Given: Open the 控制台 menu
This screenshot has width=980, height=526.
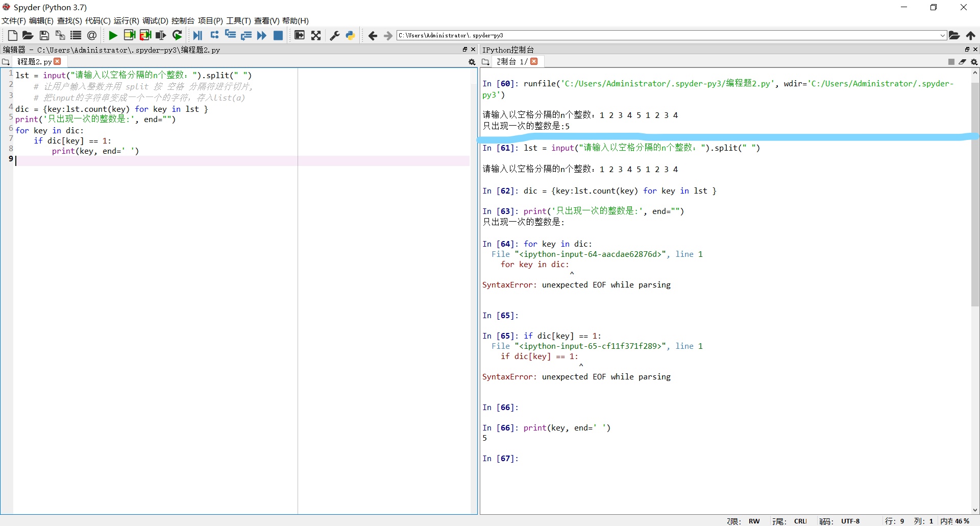Looking at the screenshot, I should point(183,21).
